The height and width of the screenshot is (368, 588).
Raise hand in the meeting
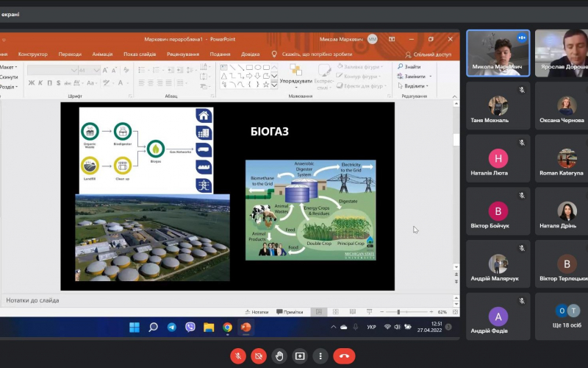click(x=279, y=356)
